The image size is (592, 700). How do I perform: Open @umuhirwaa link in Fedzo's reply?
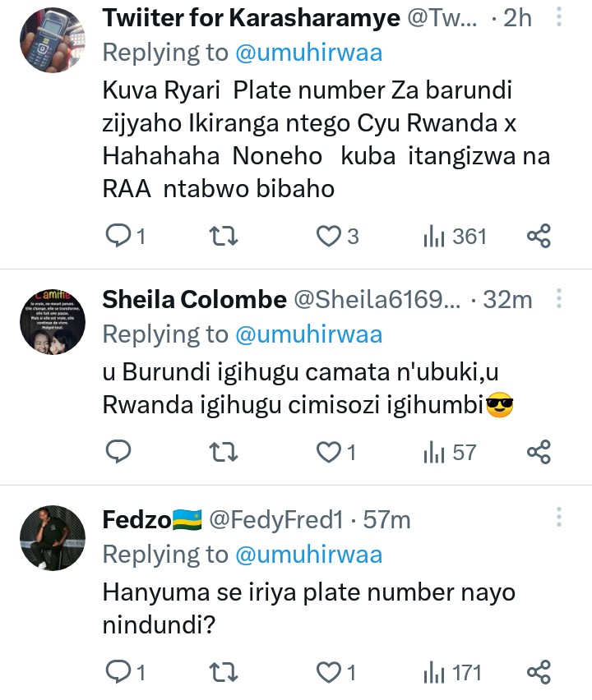point(308,555)
